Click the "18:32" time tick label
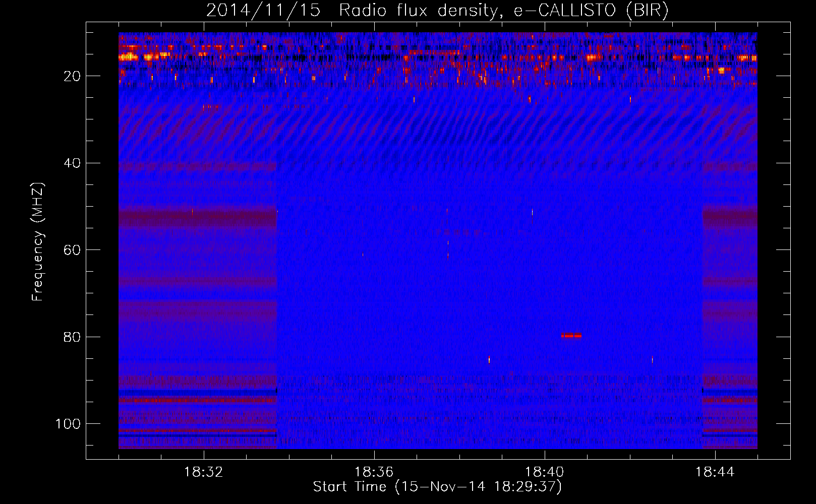Viewport: 816px width, 504px height. point(204,472)
